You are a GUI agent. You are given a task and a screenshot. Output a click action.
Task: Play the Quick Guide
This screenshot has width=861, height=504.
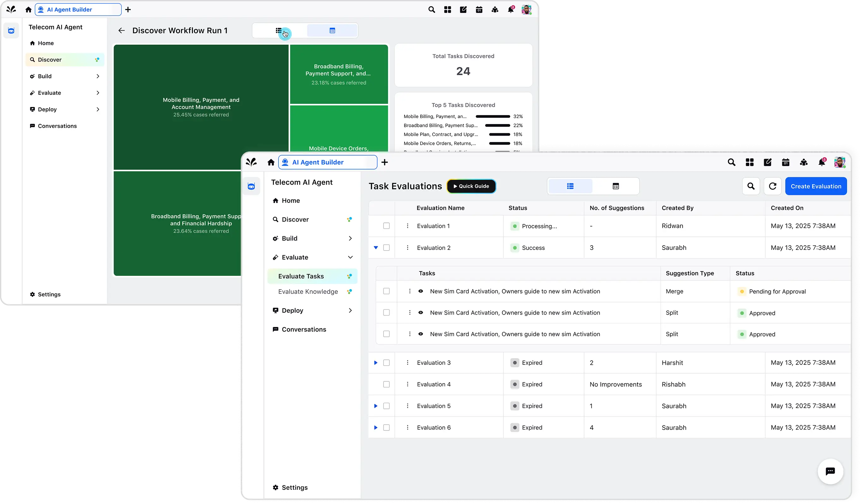(471, 186)
